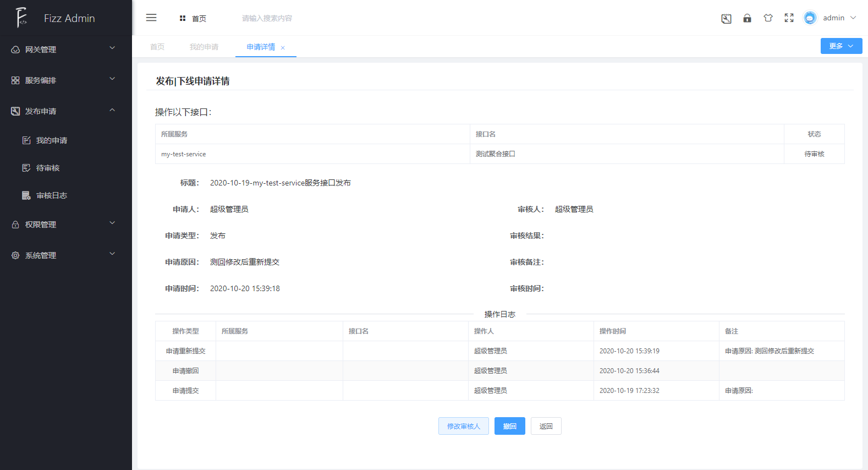The height and width of the screenshot is (470, 868).
Task: Click the 系统管理 gear icon
Action: pos(15,255)
